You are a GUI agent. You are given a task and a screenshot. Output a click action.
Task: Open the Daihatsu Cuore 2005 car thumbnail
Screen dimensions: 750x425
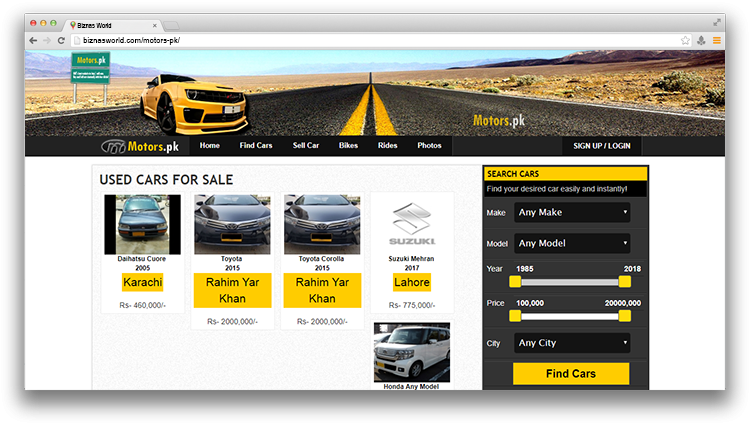pos(142,224)
